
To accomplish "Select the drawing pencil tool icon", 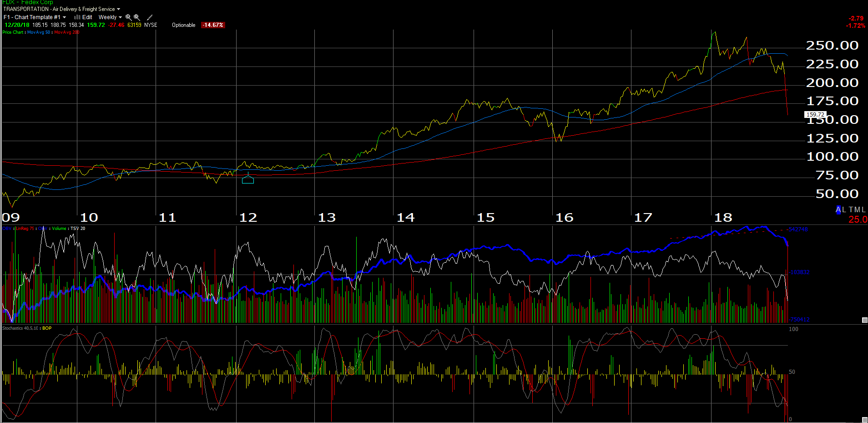I will click(150, 17).
